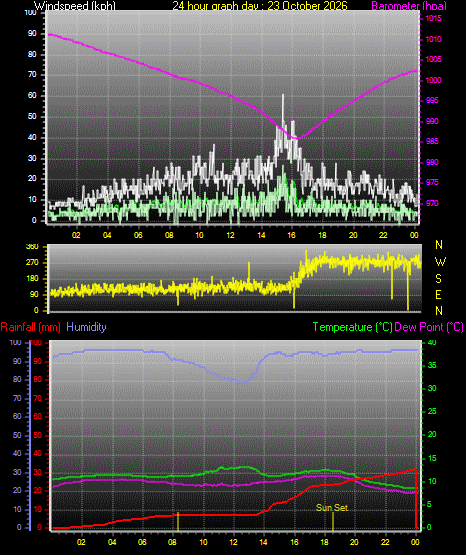Click the green temperature axis value 25
This screenshot has height=555, width=466.
432,411
